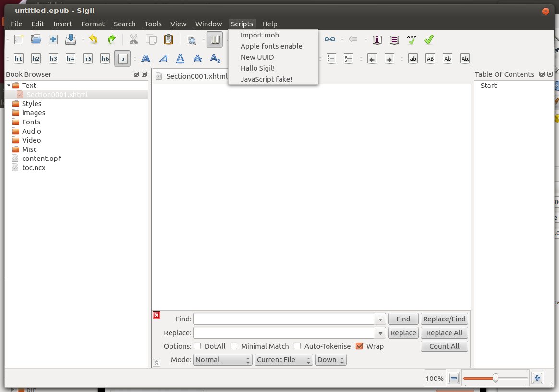Underline text with the underlined A icon

(181, 59)
